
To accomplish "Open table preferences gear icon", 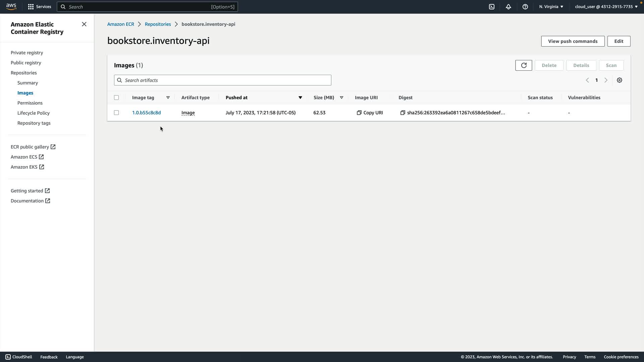I will click(x=619, y=80).
